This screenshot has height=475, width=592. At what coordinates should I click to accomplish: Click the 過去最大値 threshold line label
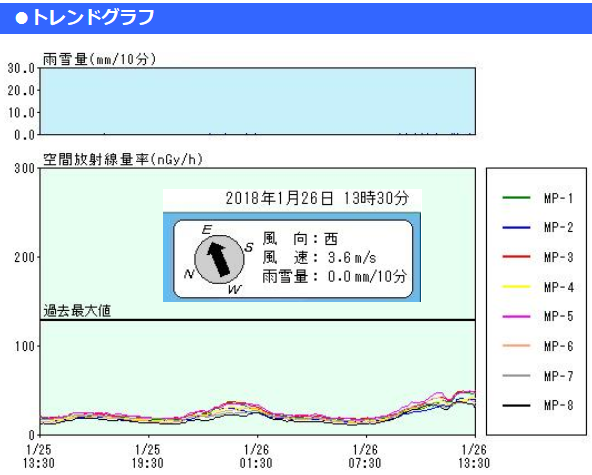77,311
